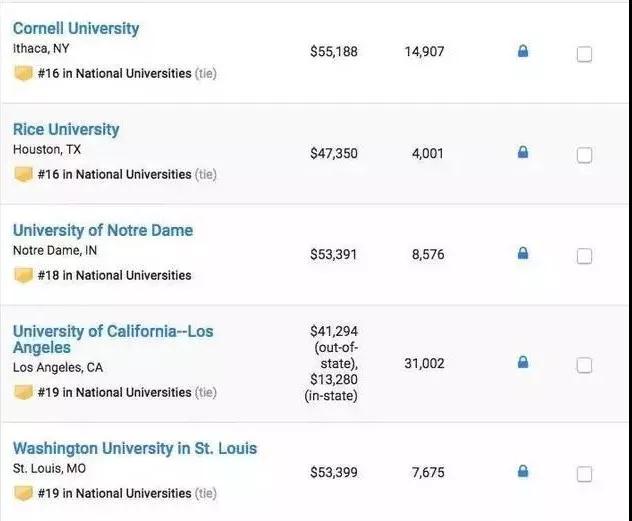Screen dimensions: 632x521
Task: Click the lock icon in Cornell University row
Action: pyautogui.click(x=522, y=51)
